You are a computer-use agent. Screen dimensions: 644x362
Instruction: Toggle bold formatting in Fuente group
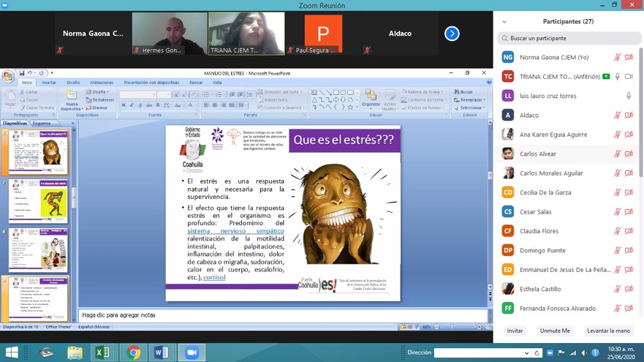[124, 105]
